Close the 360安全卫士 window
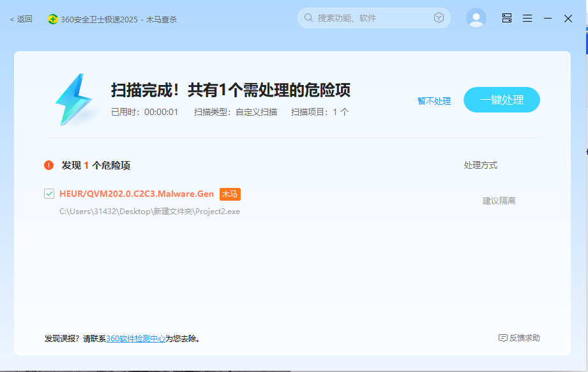 [x=568, y=19]
